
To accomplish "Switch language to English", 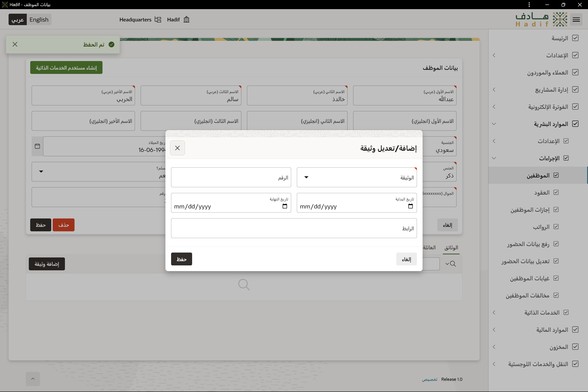I will (x=39, y=20).
